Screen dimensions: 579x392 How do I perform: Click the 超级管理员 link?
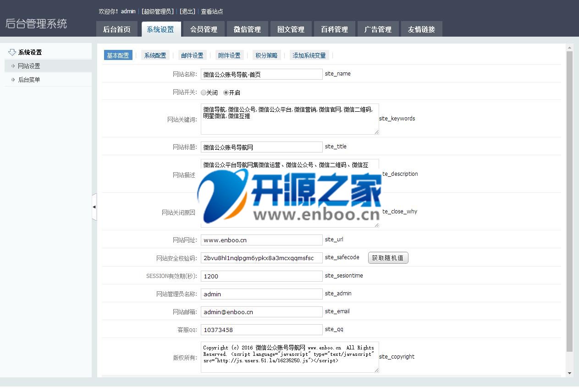[x=158, y=11]
